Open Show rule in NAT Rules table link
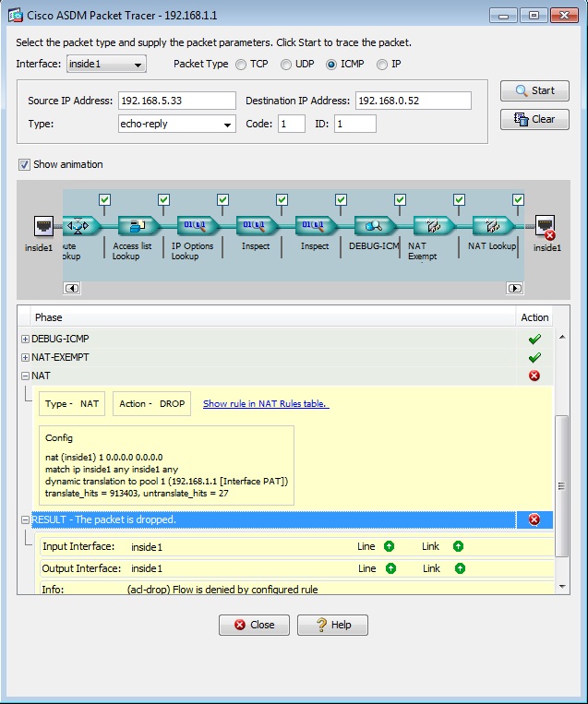This screenshot has width=588, height=704. coord(266,403)
